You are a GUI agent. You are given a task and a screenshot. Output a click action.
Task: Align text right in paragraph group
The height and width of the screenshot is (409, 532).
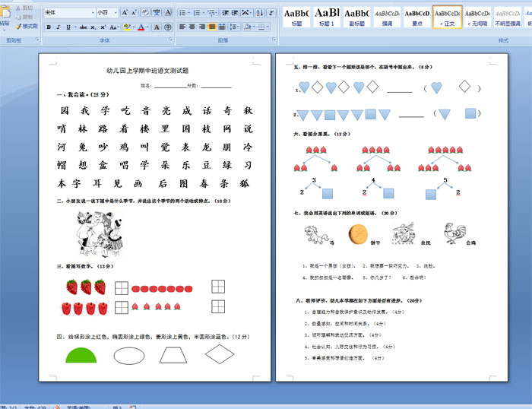(x=202, y=27)
